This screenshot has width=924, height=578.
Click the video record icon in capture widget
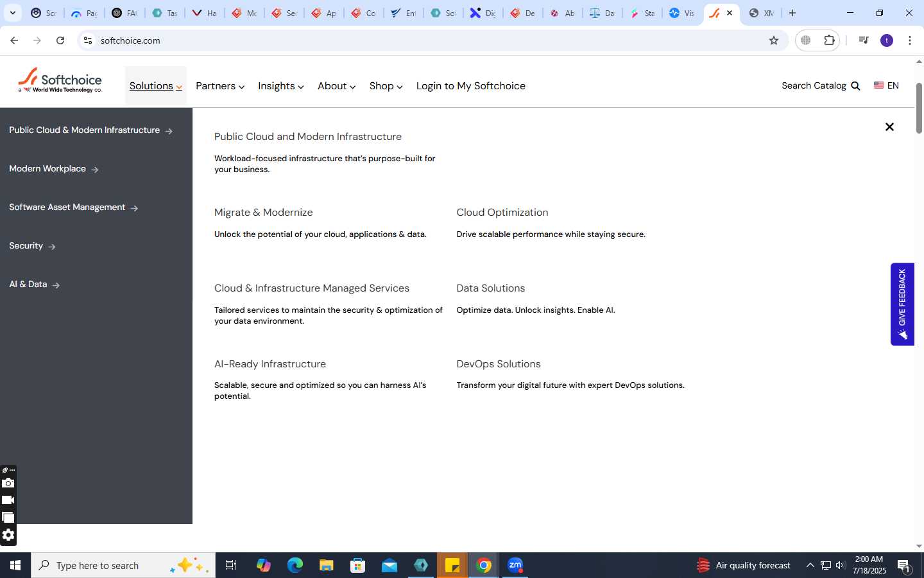coord(8,500)
